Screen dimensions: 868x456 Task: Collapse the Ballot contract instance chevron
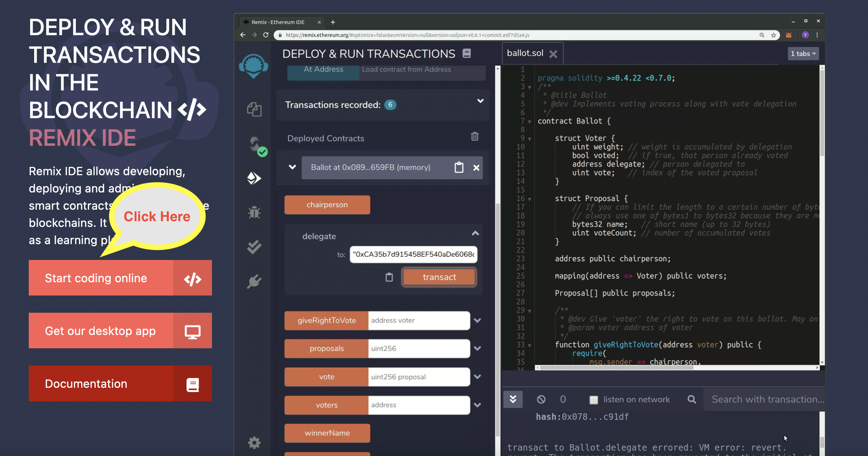(292, 167)
